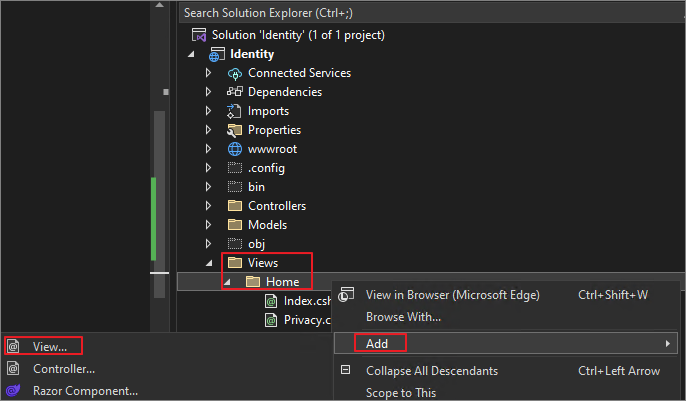Expand the Imports node

(208, 111)
